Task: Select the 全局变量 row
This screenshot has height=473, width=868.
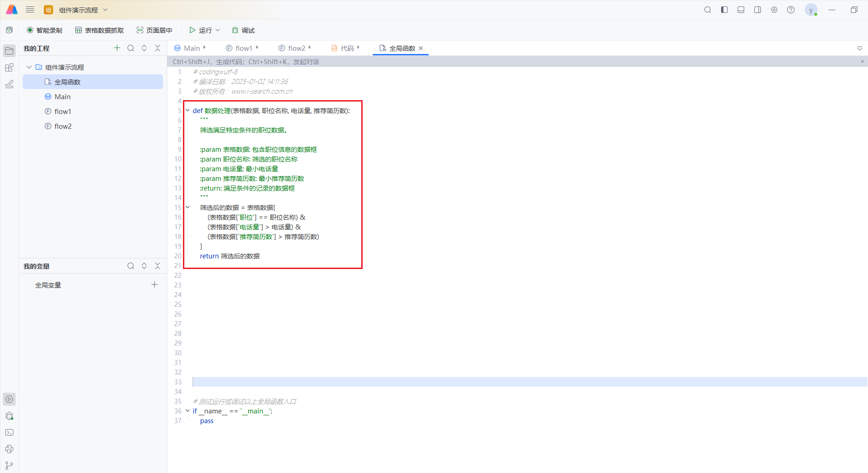Action: tap(93, 285)
